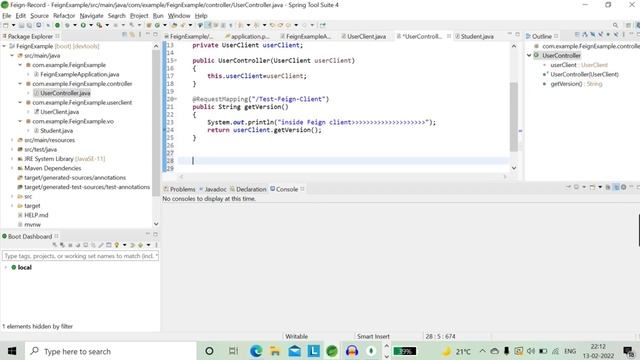640x360 pixels.
Task: Maximize the Package Explorer panel
Action: point(155,35)
